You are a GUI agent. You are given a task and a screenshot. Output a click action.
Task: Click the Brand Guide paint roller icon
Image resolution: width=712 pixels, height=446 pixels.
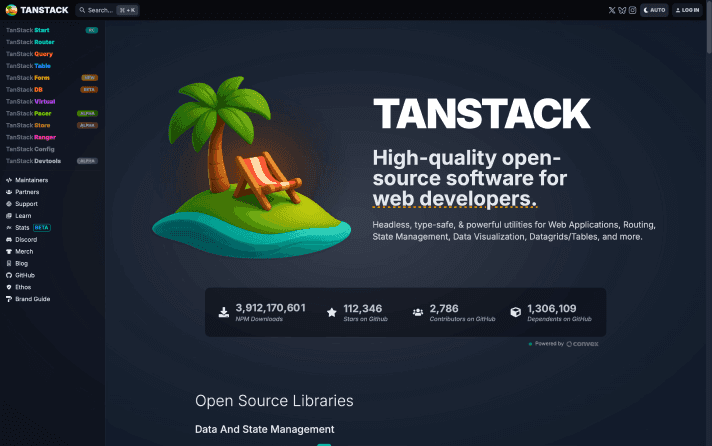[9, 299]
